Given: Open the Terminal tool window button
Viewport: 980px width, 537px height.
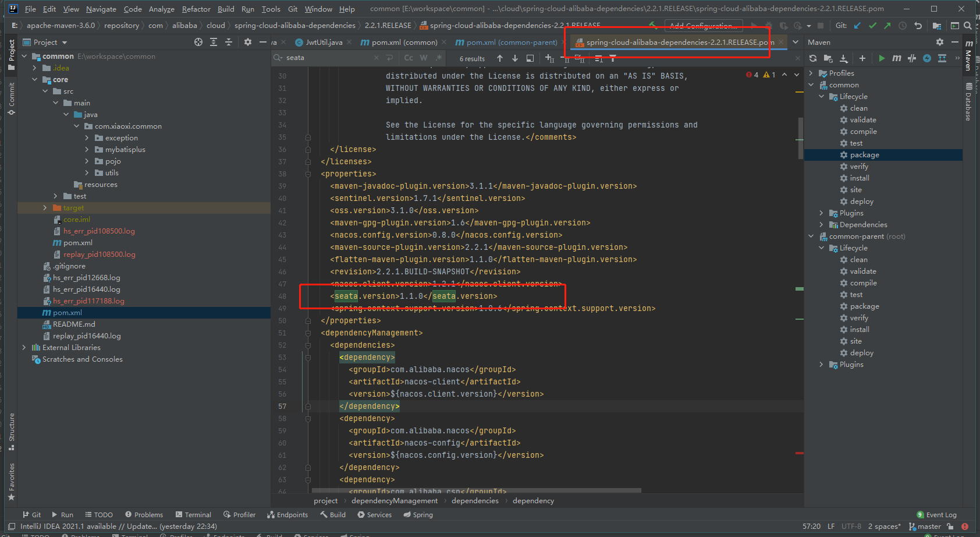Looking at the screenshot, I should coord(193,515).
